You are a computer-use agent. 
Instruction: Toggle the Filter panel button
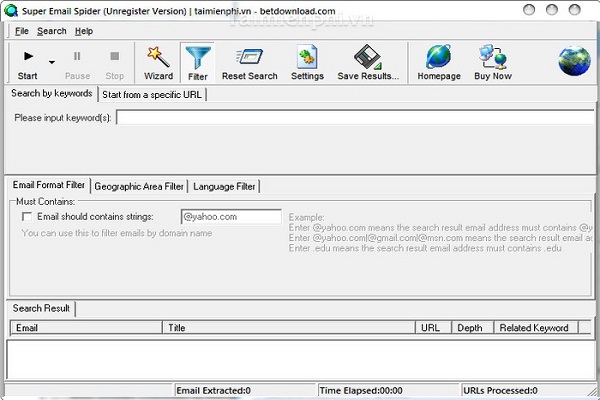(197, 63)
